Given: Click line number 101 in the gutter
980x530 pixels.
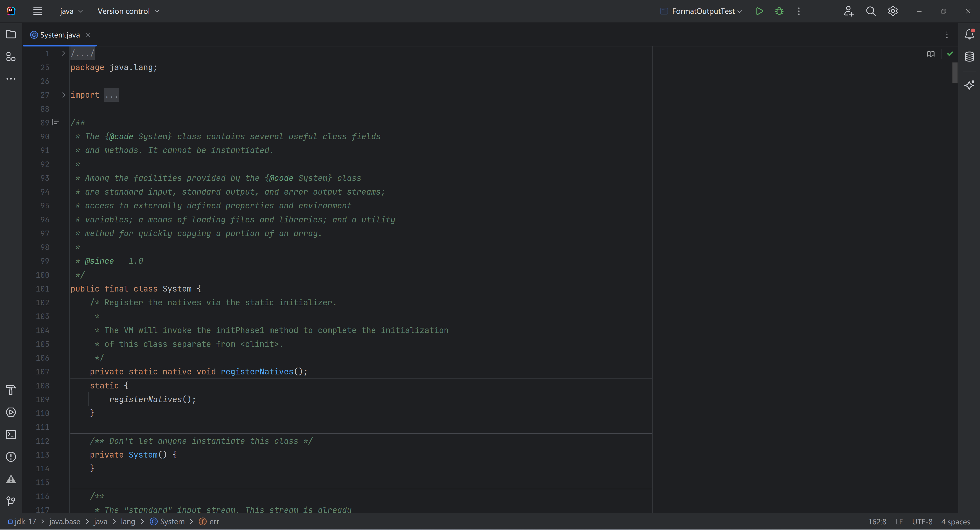Looking at the screenshot, I should tap(42, 288).
